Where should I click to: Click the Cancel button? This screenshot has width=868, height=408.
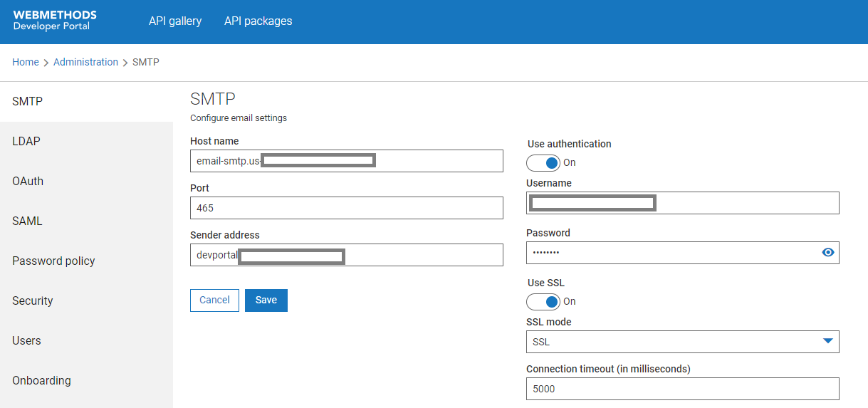[214, 300]
